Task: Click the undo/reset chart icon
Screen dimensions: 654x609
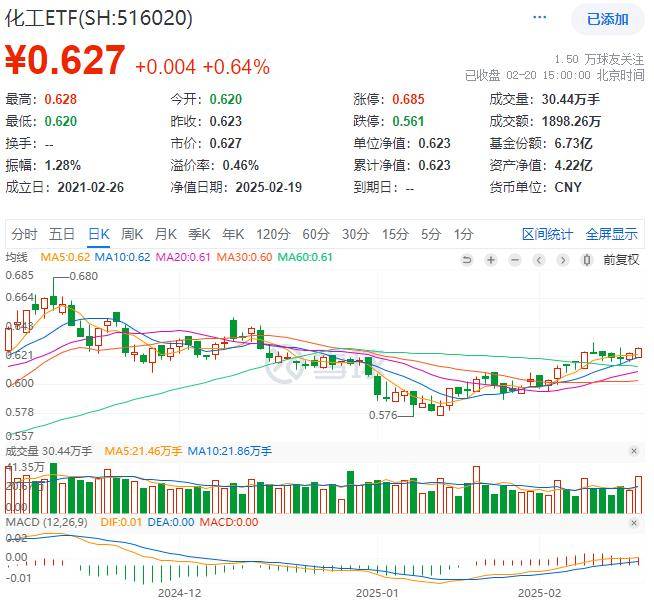Action: (467, 260)
